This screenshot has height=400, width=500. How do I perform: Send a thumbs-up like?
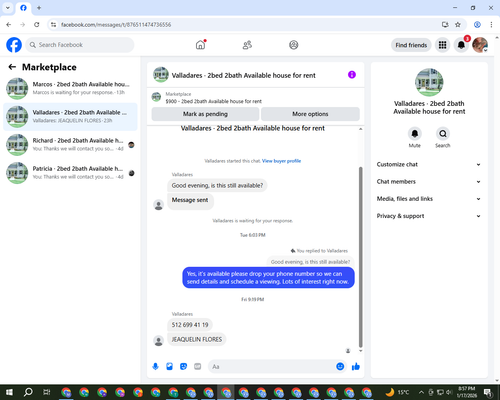(x=356, y=367)
